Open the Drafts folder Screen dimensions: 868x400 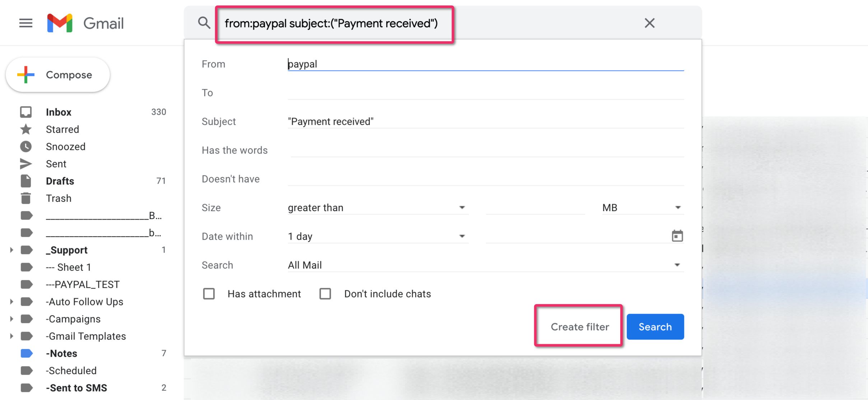pyautogui.click(x=60, y=181)
